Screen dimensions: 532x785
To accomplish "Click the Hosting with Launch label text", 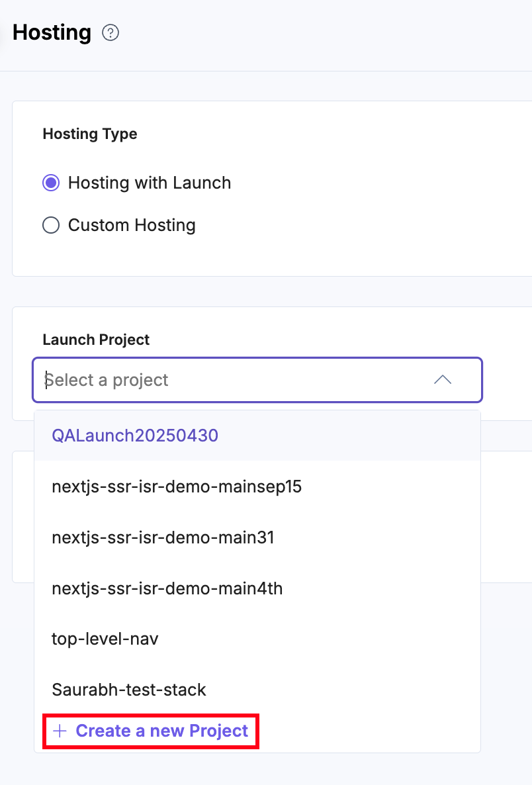I will [x=150, y=183].
